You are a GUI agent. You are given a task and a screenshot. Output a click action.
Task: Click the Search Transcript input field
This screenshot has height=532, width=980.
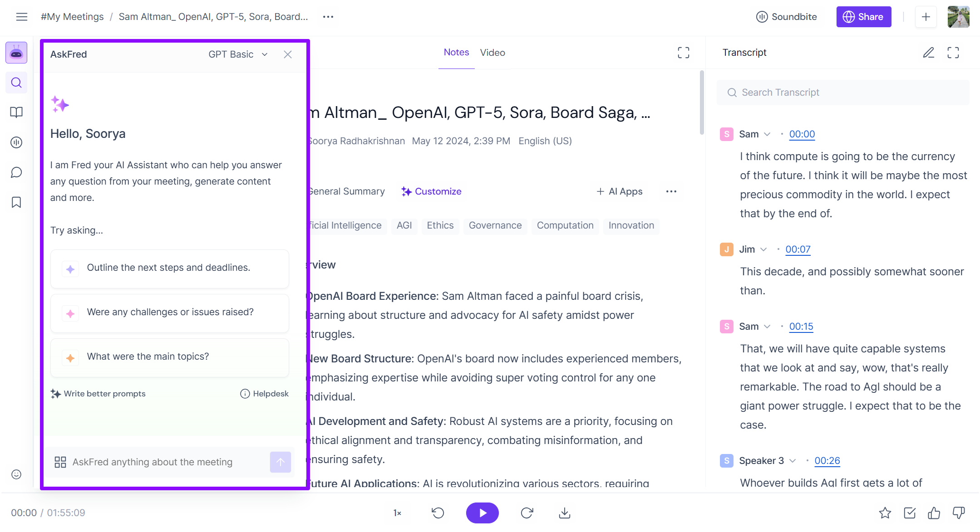coord(842,93)
